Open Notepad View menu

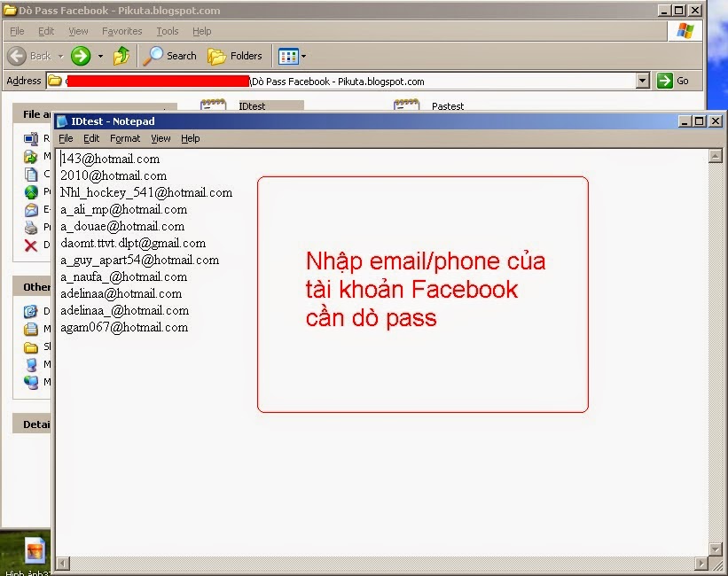coord(160,138)
